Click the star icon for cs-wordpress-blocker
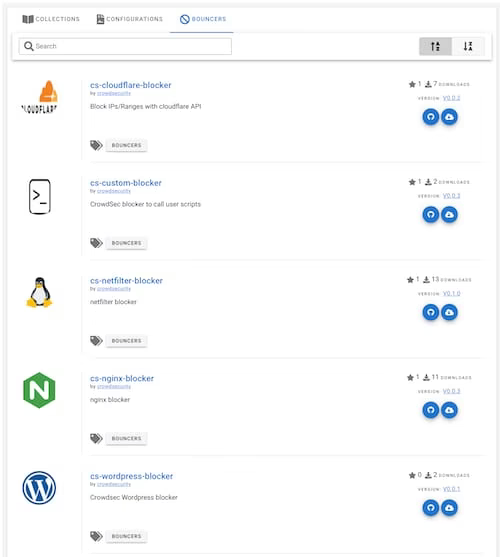This screenshot has width=500, height=557. (x=412, y=475)
